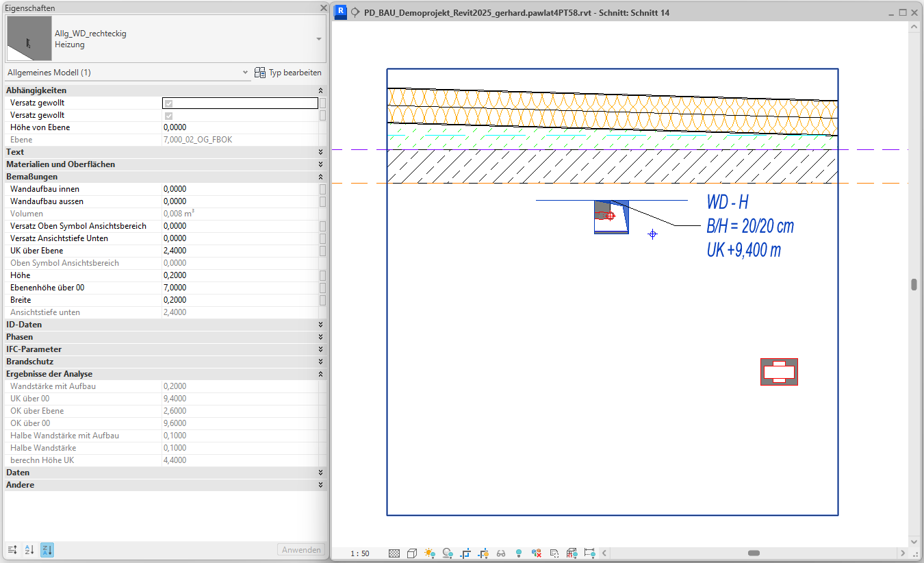
Task: Activate the Sun Path icon
Action: coord(429,553)
